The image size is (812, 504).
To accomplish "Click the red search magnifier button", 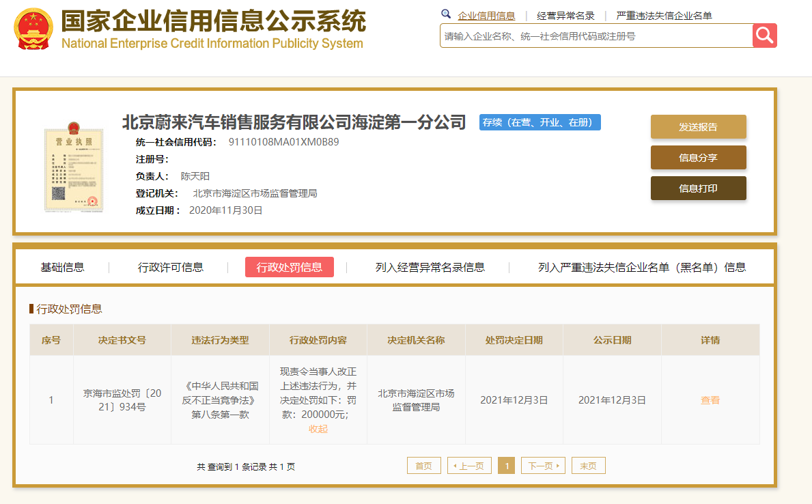I will pyautogui.click(x=764, y=36).
